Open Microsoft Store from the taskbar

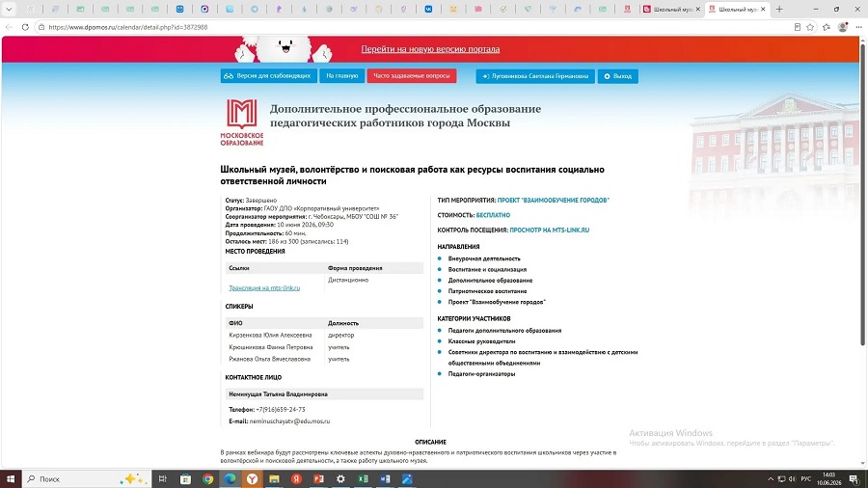(185, 479)
